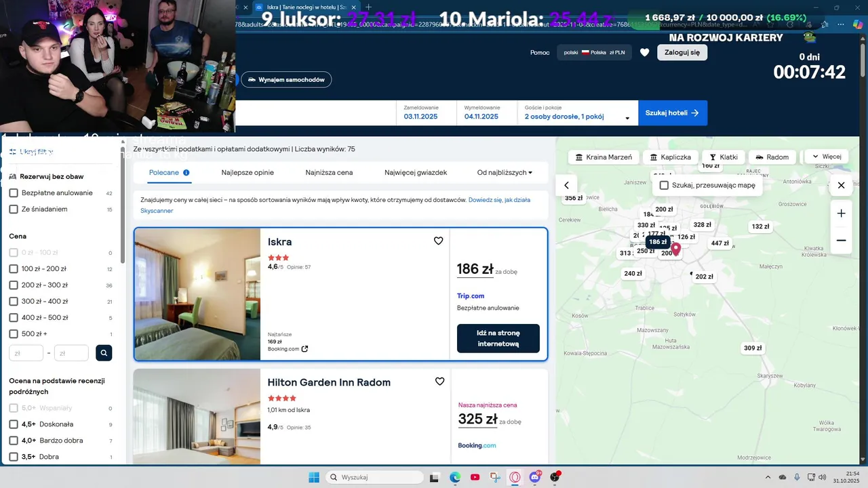Image resolution: width=868 pixels, height=488 pixels.
Task: Close the Iskra browser tab
Action: [x=353, y=7]
